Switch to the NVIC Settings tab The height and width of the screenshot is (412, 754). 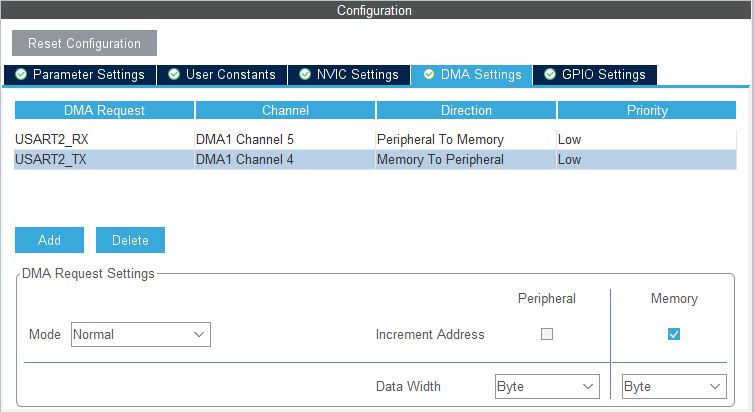(x=349, y=75)
